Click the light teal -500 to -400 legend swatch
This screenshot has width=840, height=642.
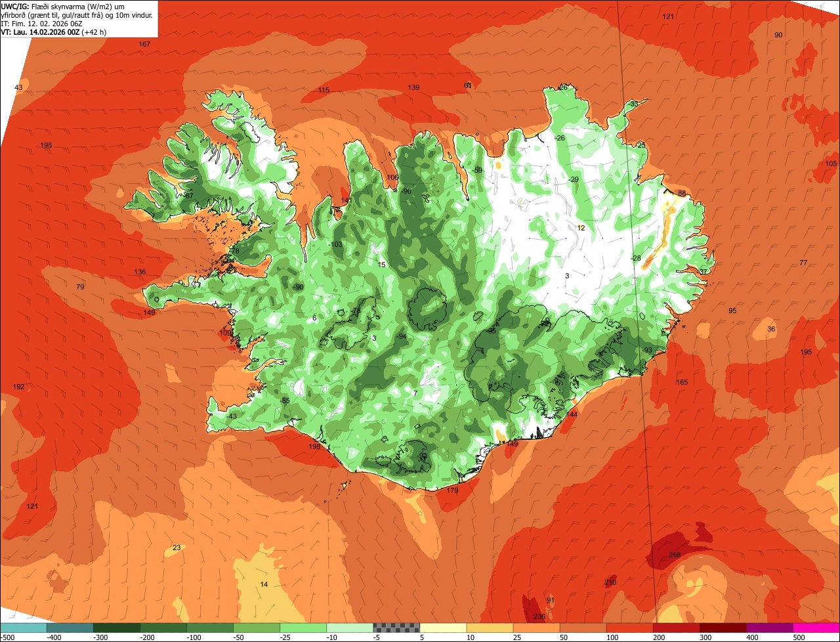(x=23, y=628)
